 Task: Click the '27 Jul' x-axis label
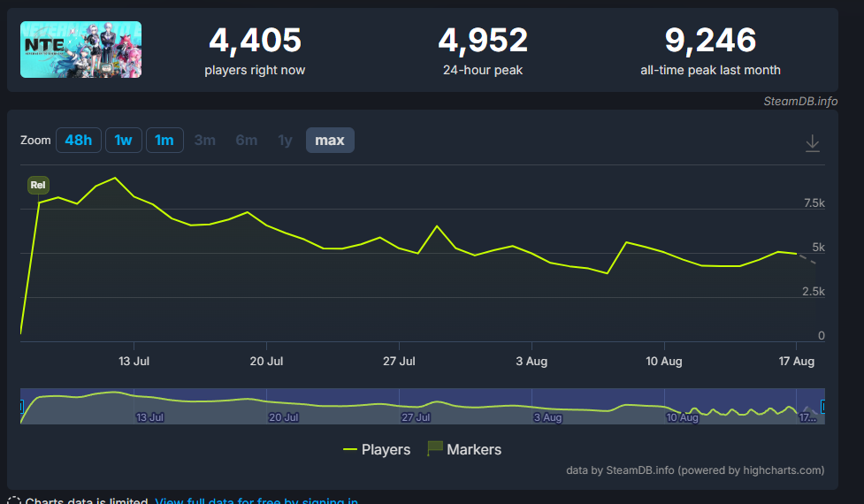(x=399, y=362)
